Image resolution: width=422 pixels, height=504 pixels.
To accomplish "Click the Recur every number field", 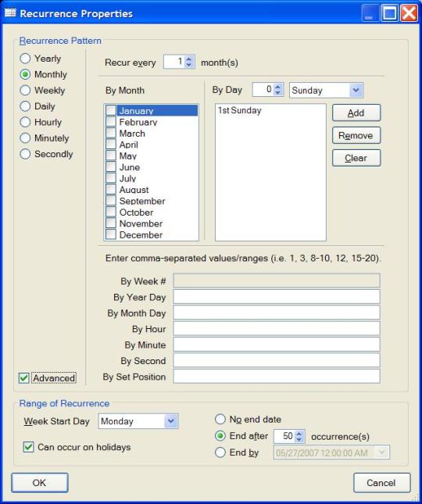I will pyautogui.click(x=173, y=62).
